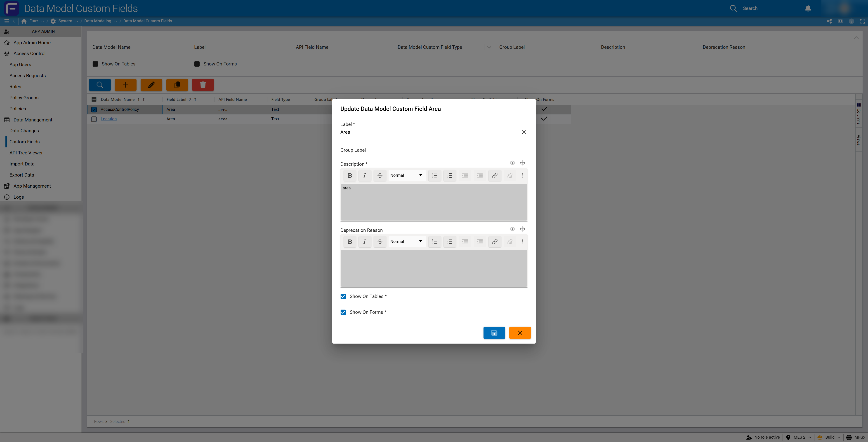Insert link in Description editor toolbar
Image resolution: width=868 pixels, height=442 pixels.
click(494, 175)
